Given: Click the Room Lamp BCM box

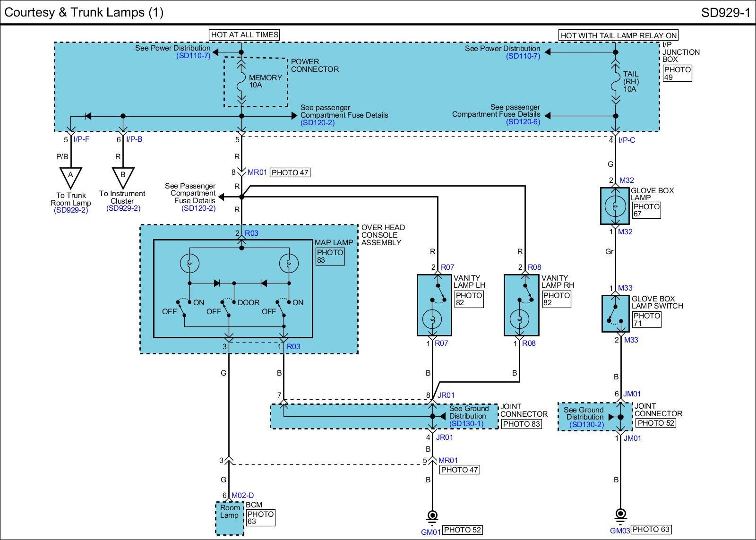Looking at the screenshot, I should pos(229,518).
